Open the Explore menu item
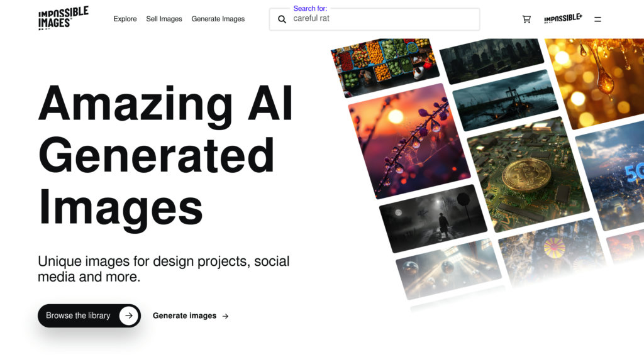Screen dimensions: 644x362 tap(125, 19)
